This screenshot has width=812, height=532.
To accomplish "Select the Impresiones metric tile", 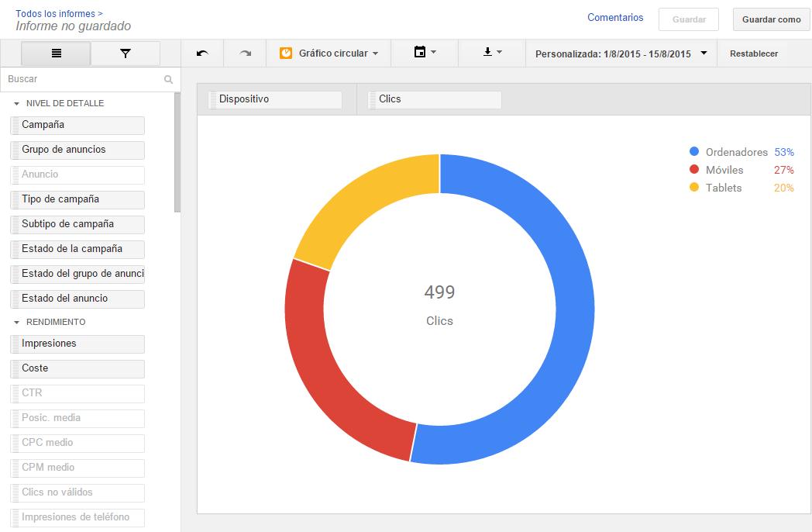I will click(77, 344).
